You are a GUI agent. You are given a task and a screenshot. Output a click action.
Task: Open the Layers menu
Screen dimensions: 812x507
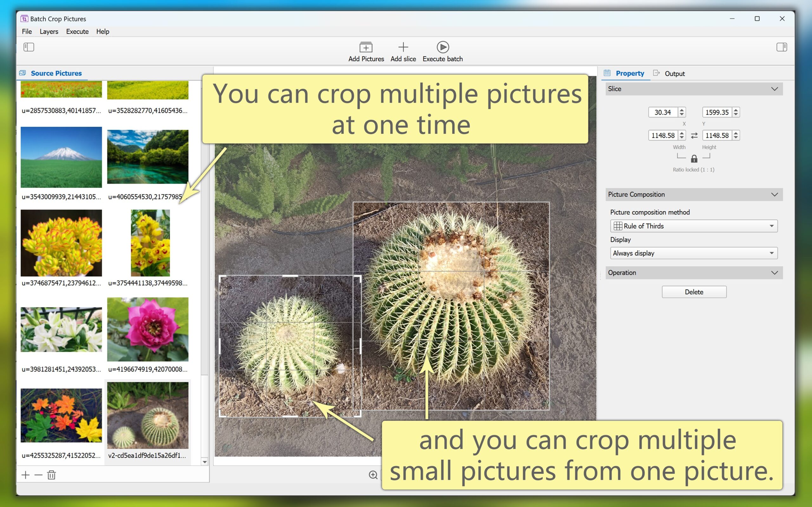(x=49, y=31)
